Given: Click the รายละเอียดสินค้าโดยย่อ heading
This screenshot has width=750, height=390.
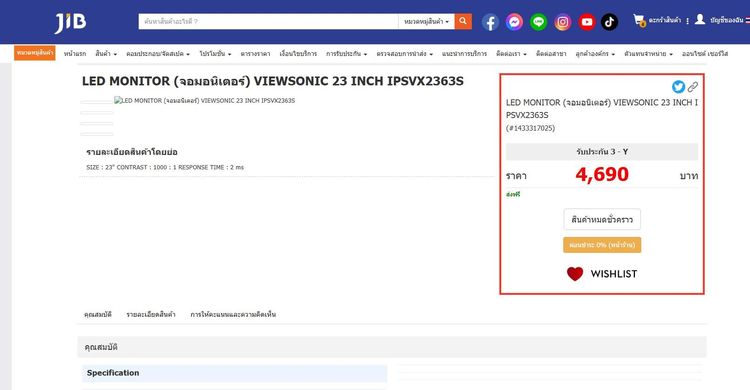Looking at the screenshot, I should point(132,152).
